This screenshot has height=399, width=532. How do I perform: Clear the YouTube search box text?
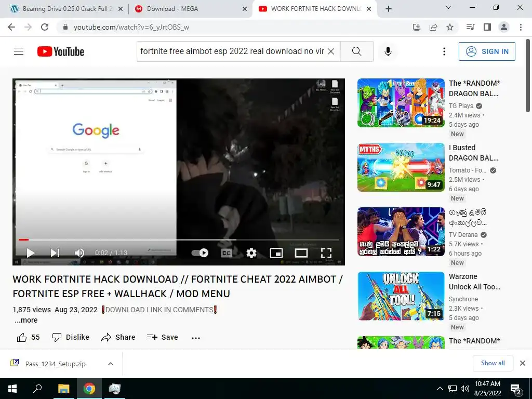[331, 51]
